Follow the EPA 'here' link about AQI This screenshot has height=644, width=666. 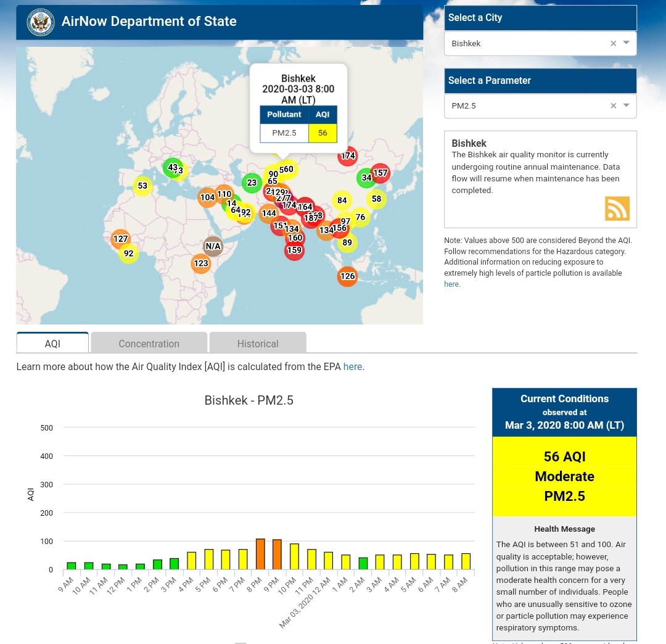[353, 366]
